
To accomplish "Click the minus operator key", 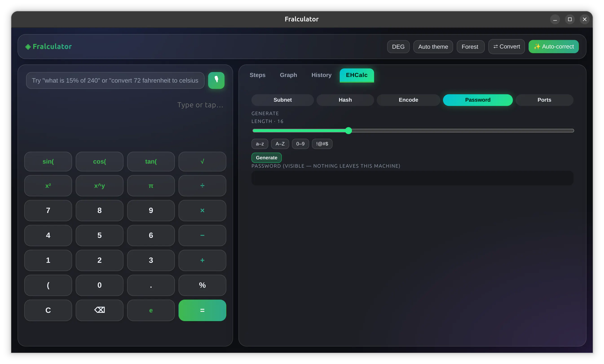I will pos(202,235).
